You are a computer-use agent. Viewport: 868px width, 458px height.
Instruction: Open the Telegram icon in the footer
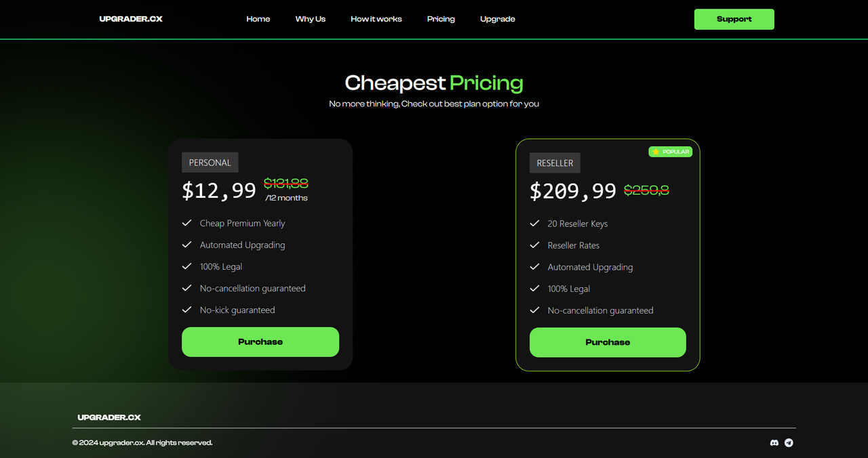point(789,442)
